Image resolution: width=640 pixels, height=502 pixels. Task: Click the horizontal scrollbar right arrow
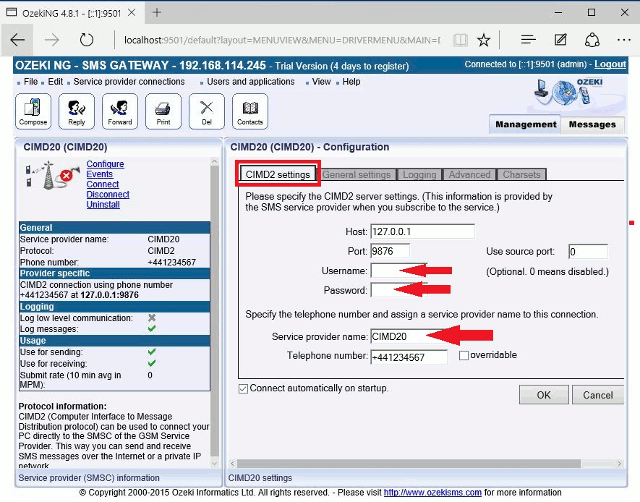(620, 464)
